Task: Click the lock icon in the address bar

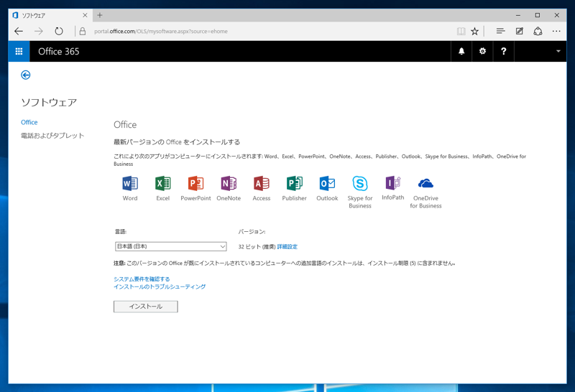Action: click(83, 31)
